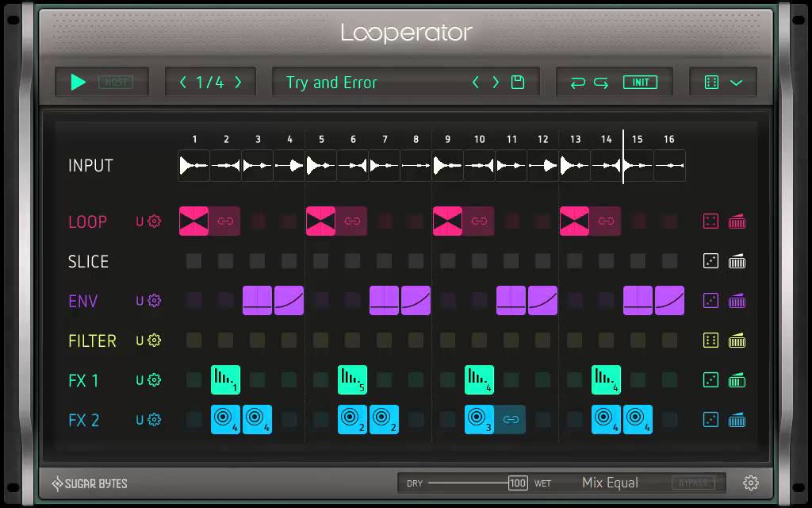Click input waveform slice 16
The width and height of the screenshot is (812, 508).
669,166
